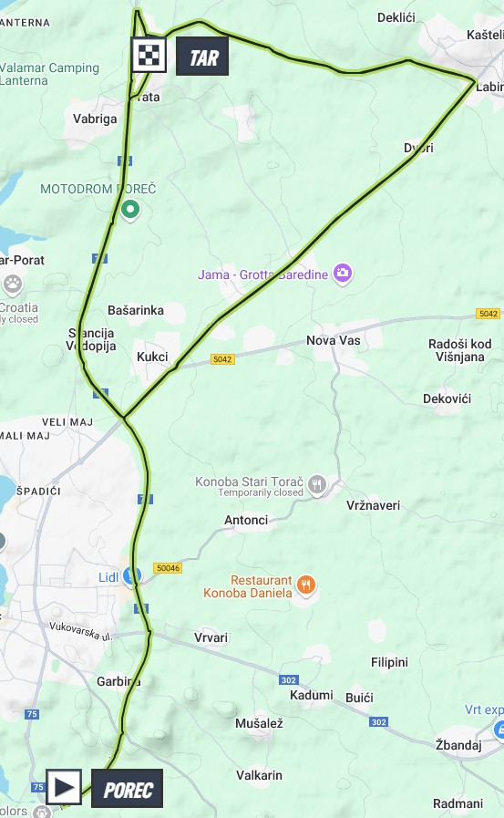Open the Lidl shopping pin
The image size is (504, 818).
[131, 577]
